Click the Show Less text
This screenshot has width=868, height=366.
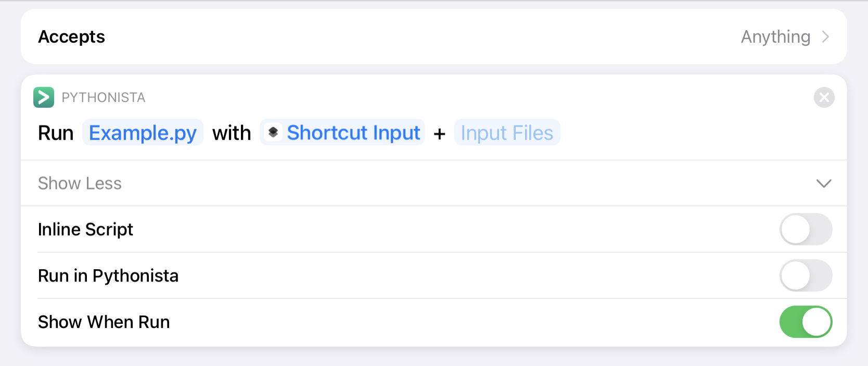tap(80, 183)
